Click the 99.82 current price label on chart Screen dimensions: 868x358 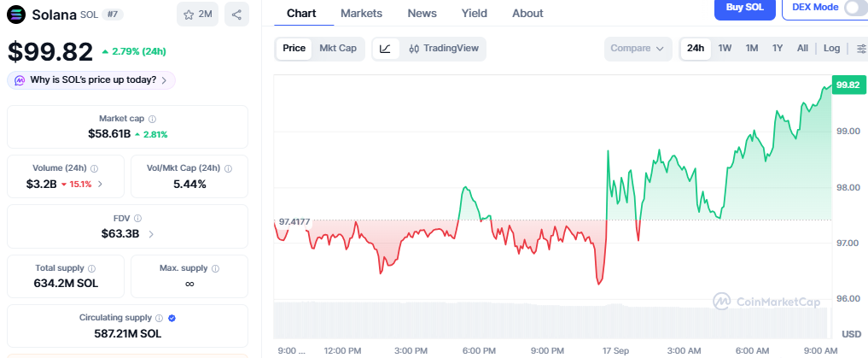(848, 85)
